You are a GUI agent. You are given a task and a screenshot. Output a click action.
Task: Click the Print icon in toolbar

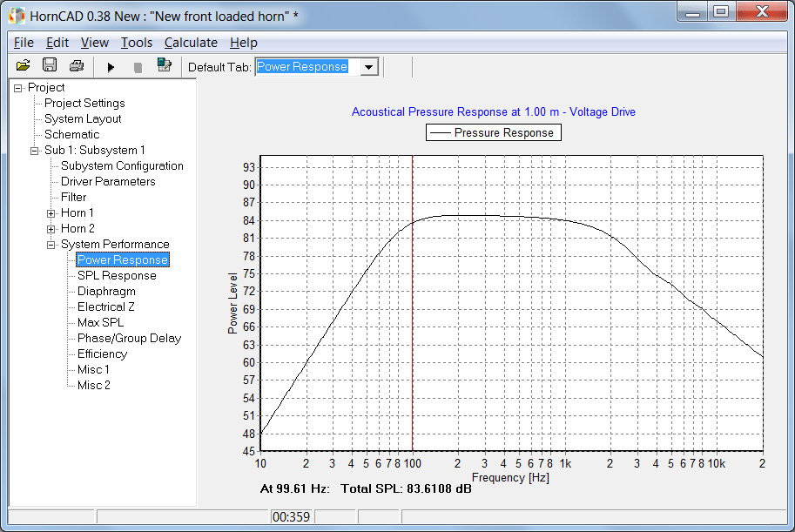coord(77,66)
